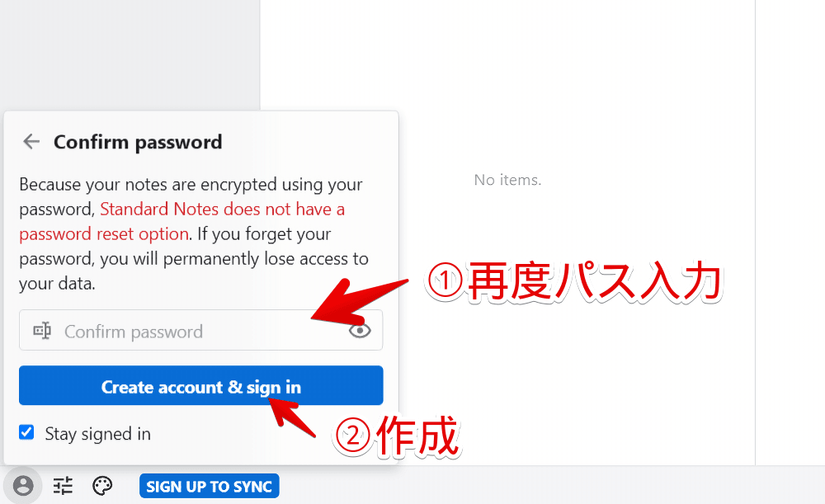Click the No items placeholder text
The image size is (825, 504).
[x=507, y=180]
